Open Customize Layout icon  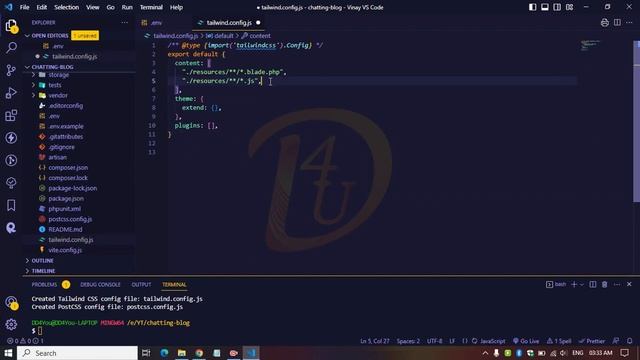[569, 7]
